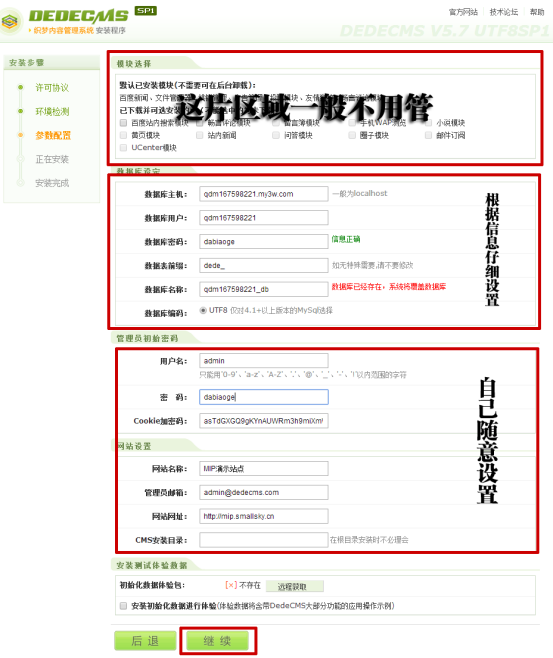
Task: Click the green 信息正确 status text
Action: pos(346,239)
